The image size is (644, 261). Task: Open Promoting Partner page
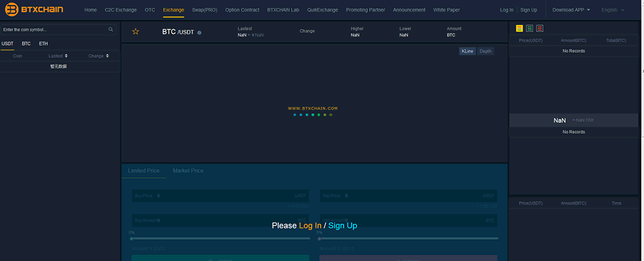(366, 10)
